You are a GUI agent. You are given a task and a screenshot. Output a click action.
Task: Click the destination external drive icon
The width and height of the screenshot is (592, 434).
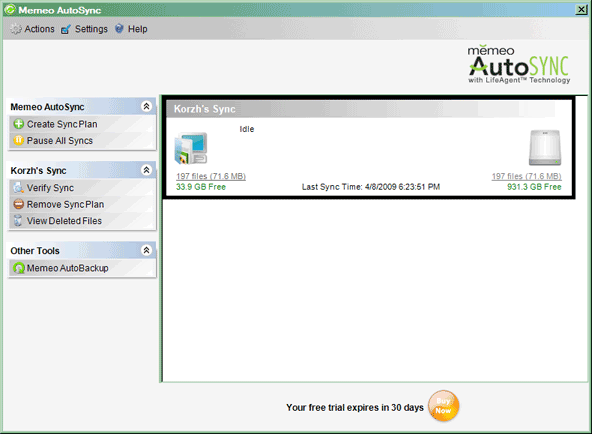(x=545, y=148)
